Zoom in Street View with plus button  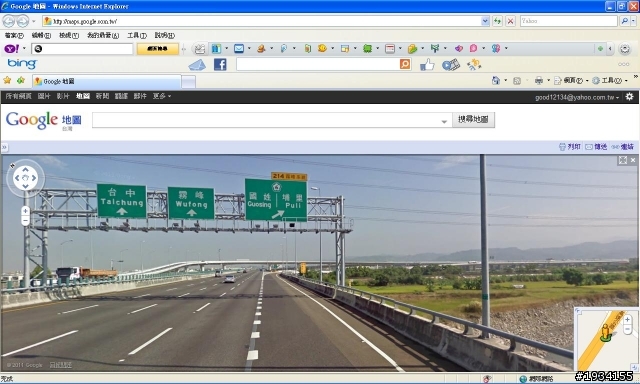tap(25, 211)
